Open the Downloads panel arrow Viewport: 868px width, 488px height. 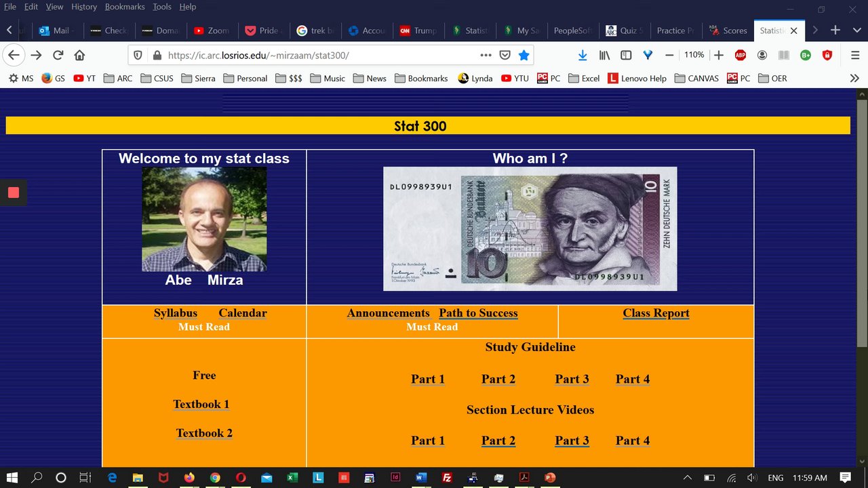pos(583,55)
